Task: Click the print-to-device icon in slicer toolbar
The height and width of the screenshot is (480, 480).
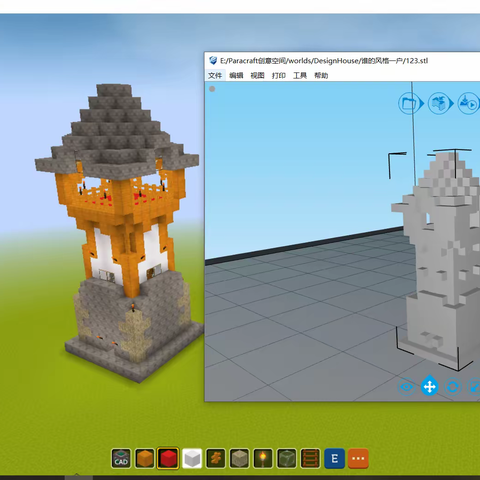Action: pyautogui.click(x=468, y=103)
